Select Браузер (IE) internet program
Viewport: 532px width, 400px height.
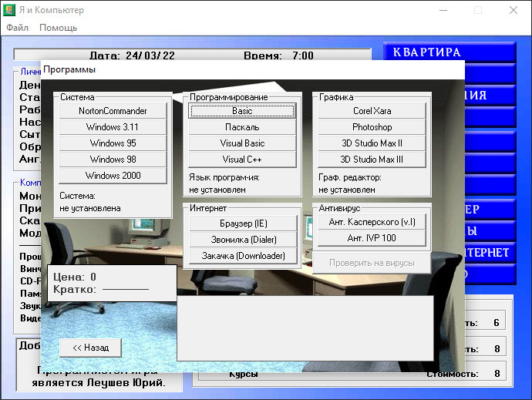[x=244, y=224]
